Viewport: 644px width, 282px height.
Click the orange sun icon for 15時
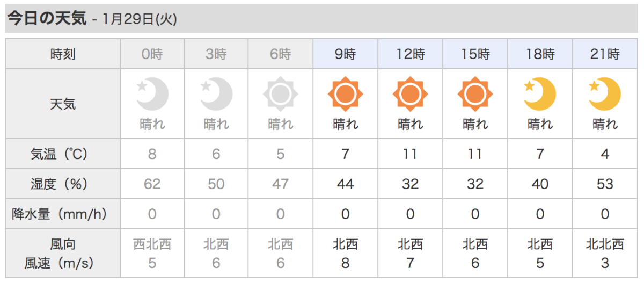(475, 95)
